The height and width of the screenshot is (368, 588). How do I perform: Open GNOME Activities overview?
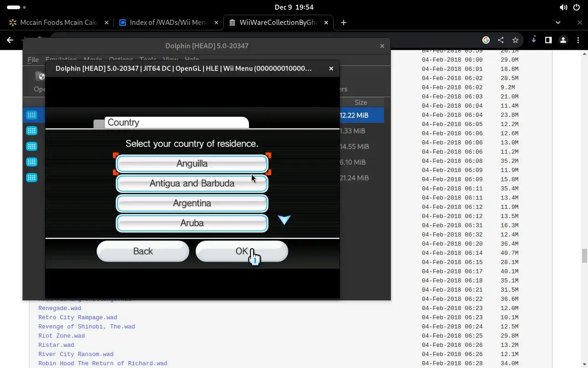point(16,7)
